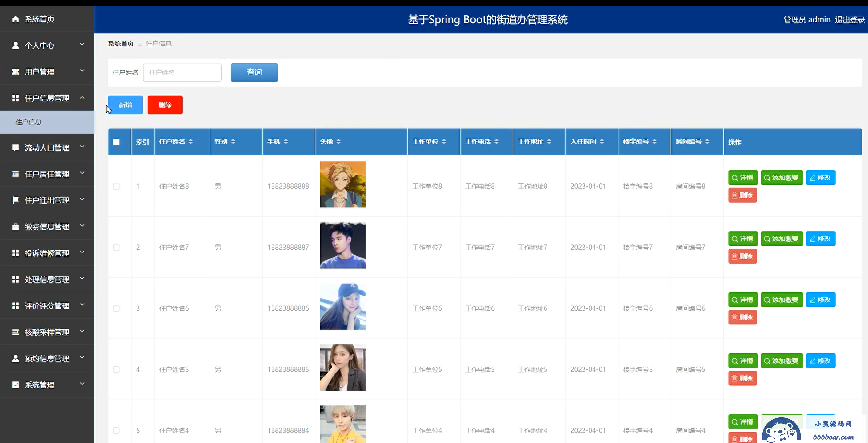
Task: Click the chat icon for 流动人口管理
Action: pyautogui.click(x=15, y=147)
